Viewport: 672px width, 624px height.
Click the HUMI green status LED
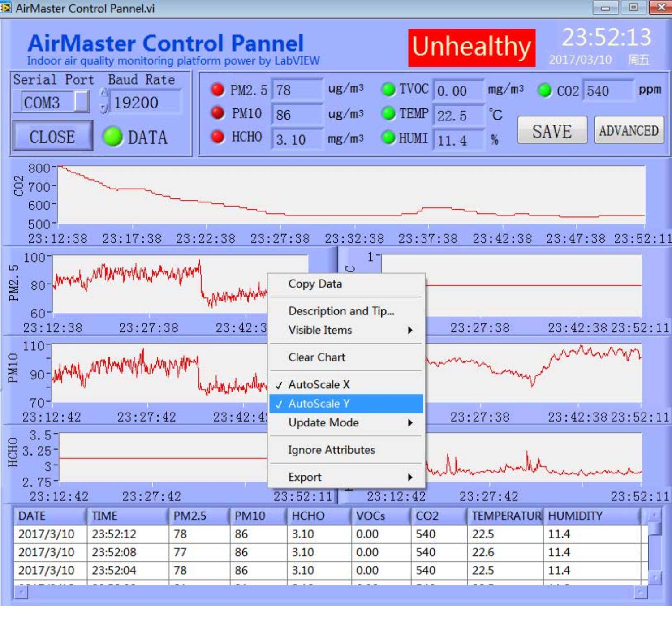coord(388,137)
